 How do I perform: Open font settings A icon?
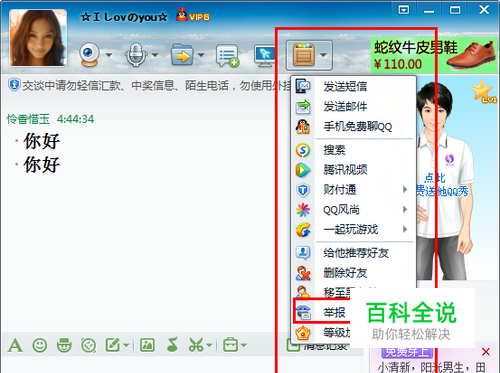point(15,345)
